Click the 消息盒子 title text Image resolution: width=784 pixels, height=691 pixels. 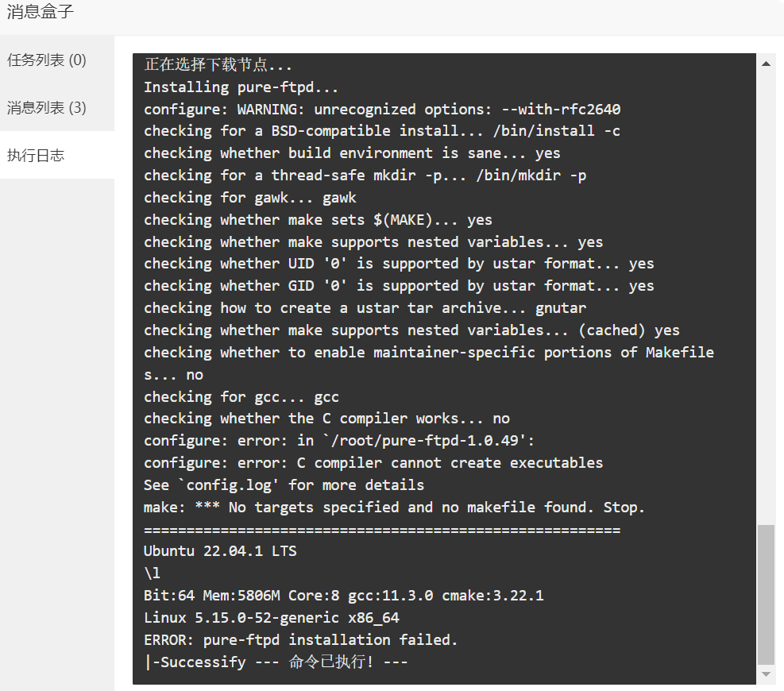40,11
